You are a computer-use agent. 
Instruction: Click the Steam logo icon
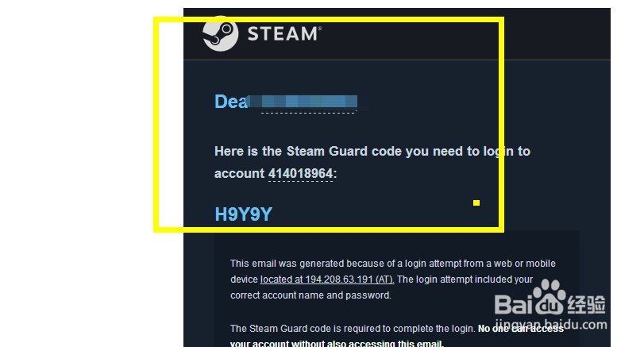[221, 33]
